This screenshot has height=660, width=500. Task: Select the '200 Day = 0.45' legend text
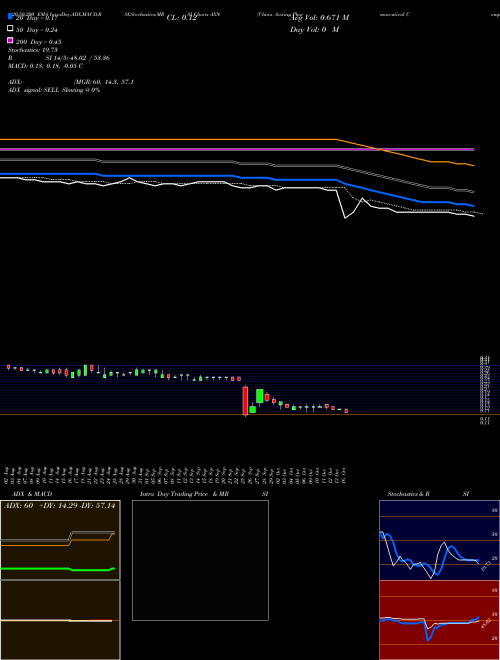38,42
